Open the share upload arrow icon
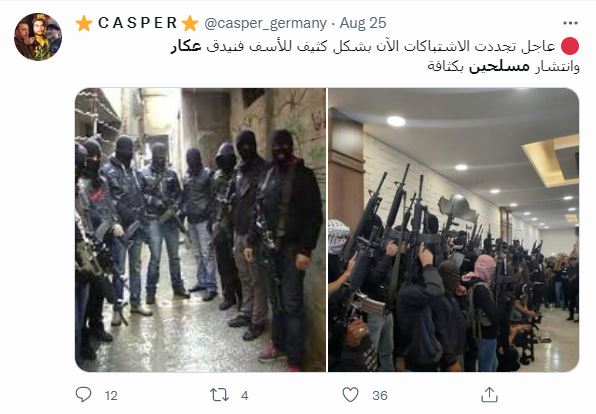Image resolution: width=596 pixels, height=414 pixels. (489, 395)
